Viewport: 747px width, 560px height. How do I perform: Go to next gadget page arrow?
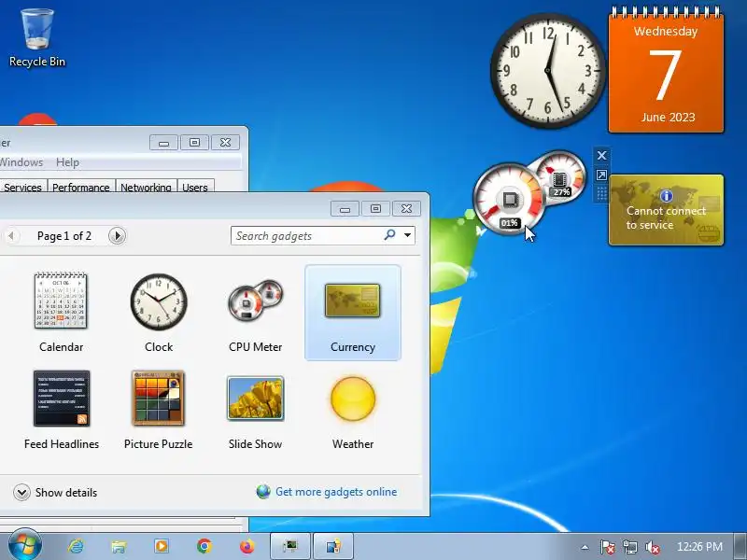tap(118, 236)
